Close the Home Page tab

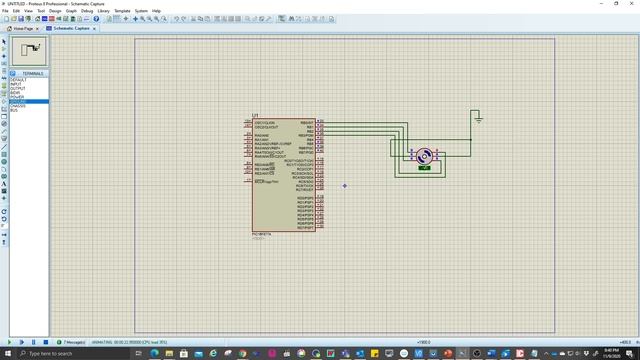37,29
